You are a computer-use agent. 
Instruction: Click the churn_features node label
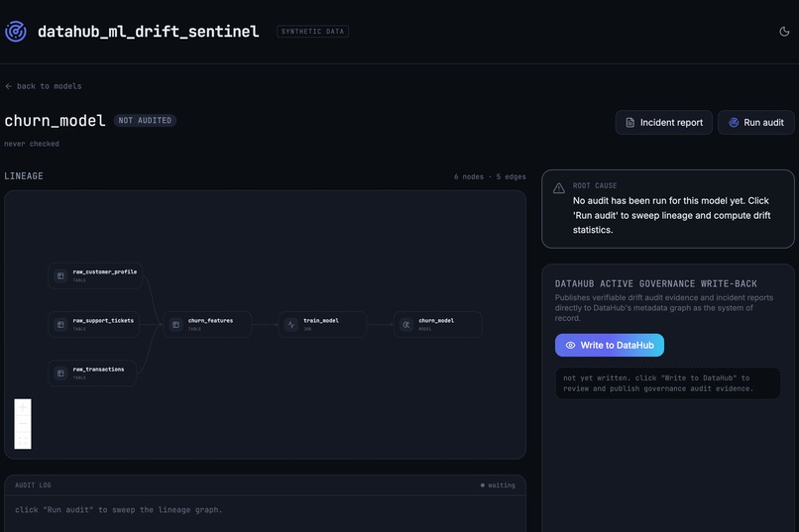(210, 320)
